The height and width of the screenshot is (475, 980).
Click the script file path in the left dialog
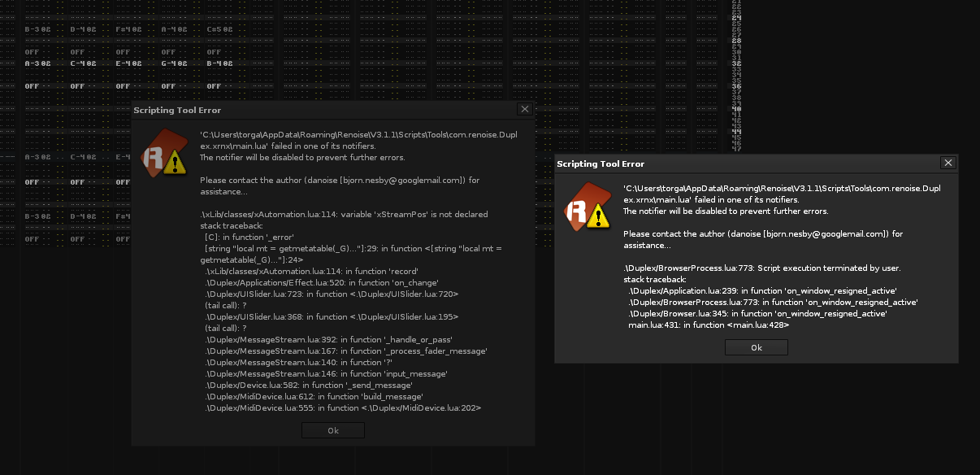(x=358, y=140)
